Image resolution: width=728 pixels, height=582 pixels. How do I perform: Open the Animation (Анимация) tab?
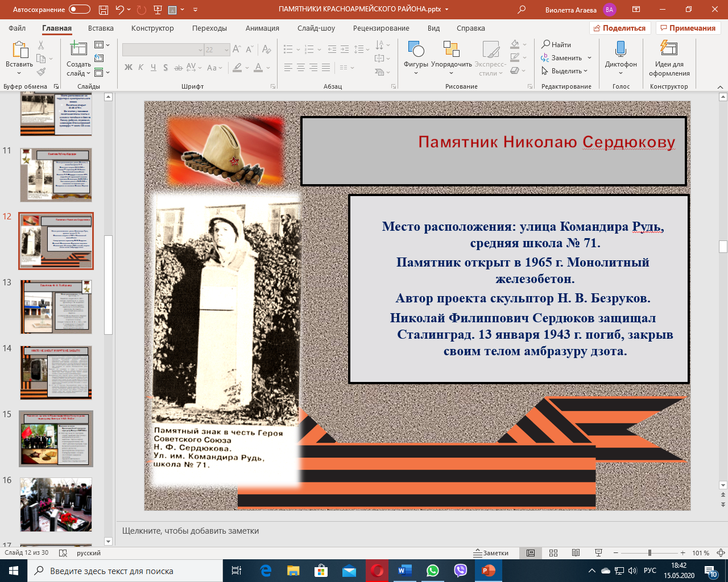(262, 28)
